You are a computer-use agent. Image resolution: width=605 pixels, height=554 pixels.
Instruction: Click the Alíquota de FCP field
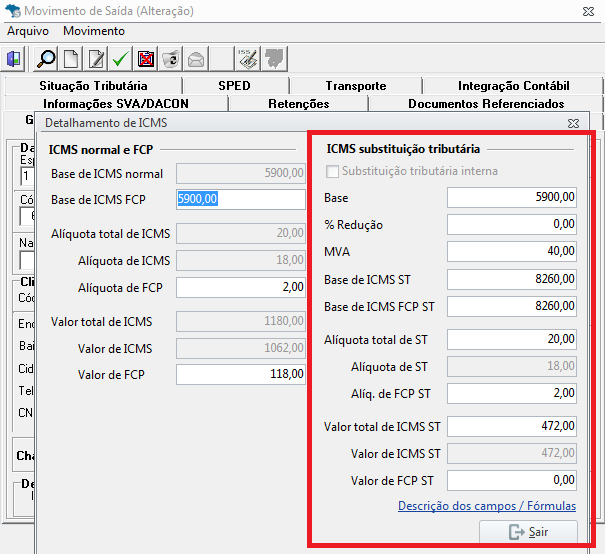[x=241, y=287]
